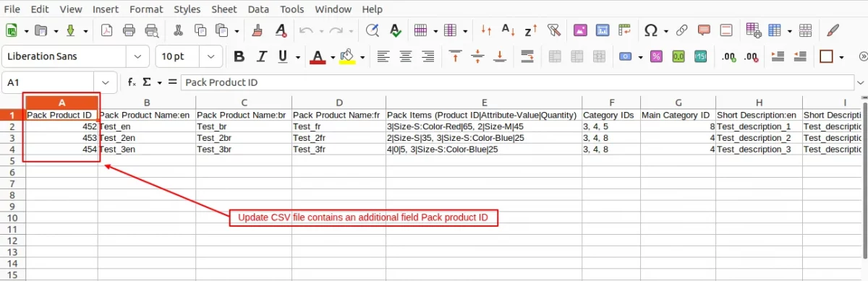The width and height of the screenshot is (868, 281).
Task: Open underline style dropdown arrow
Action: click(x=297, y=56)
